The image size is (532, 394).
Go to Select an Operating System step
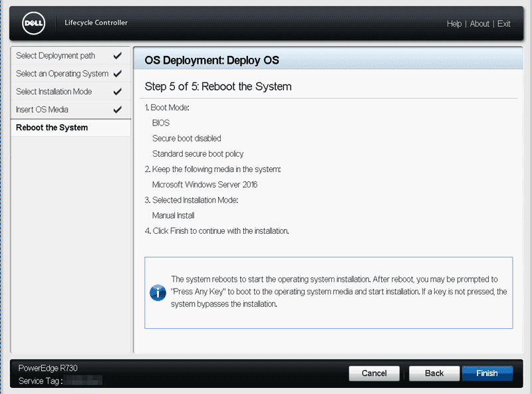pyautogui.click(x=62, y=74)
